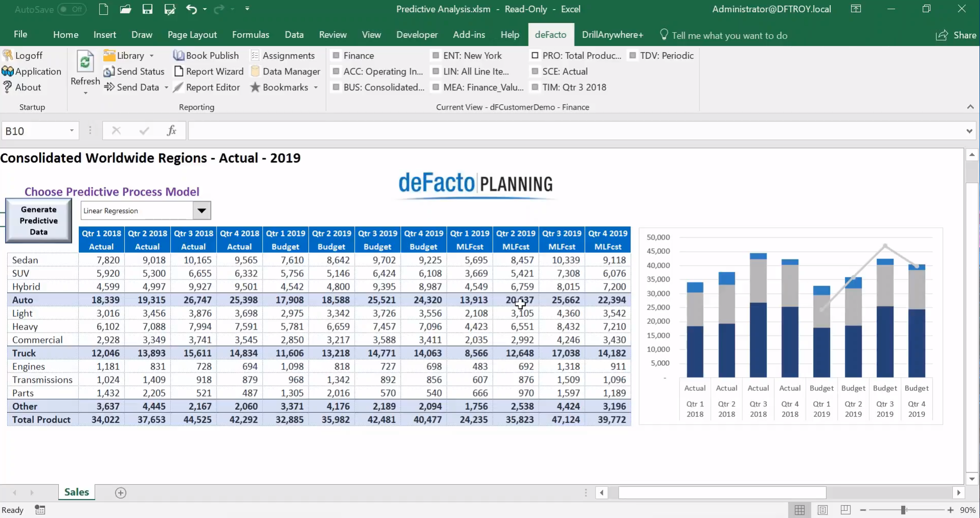Open the DrillAnywhere+ ribbon tab
This screenshot has width=980, height=518.
click(612, 35)
